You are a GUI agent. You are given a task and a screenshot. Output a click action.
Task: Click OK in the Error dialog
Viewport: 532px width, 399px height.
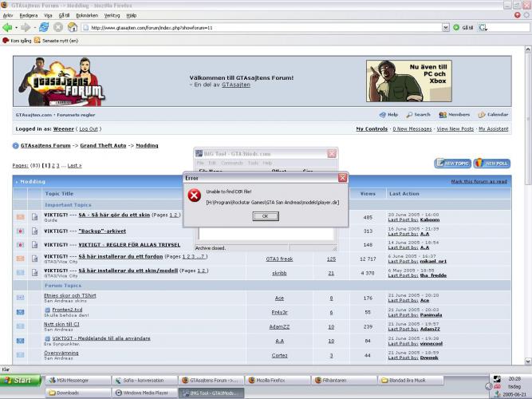[x=266, y=216]
